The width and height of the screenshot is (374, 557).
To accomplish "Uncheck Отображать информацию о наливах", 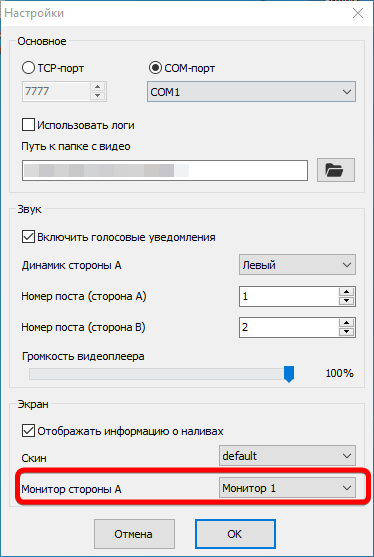I will tap(28, 431).
